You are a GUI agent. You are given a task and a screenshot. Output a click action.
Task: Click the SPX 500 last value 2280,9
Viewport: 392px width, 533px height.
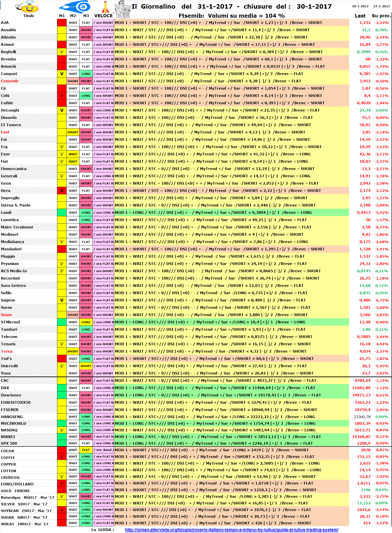(364, 443)
